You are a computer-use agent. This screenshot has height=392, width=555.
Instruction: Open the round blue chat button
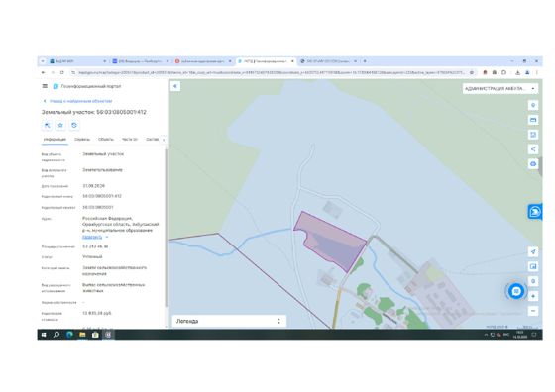click(x=516, y=291)
